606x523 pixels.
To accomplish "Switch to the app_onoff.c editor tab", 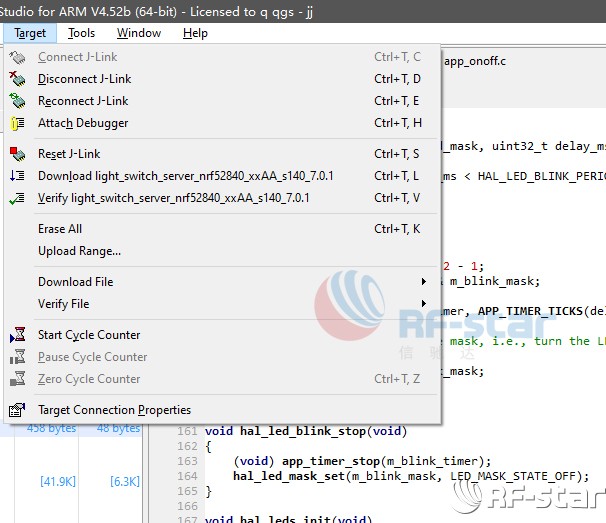I will pos(476,61).
